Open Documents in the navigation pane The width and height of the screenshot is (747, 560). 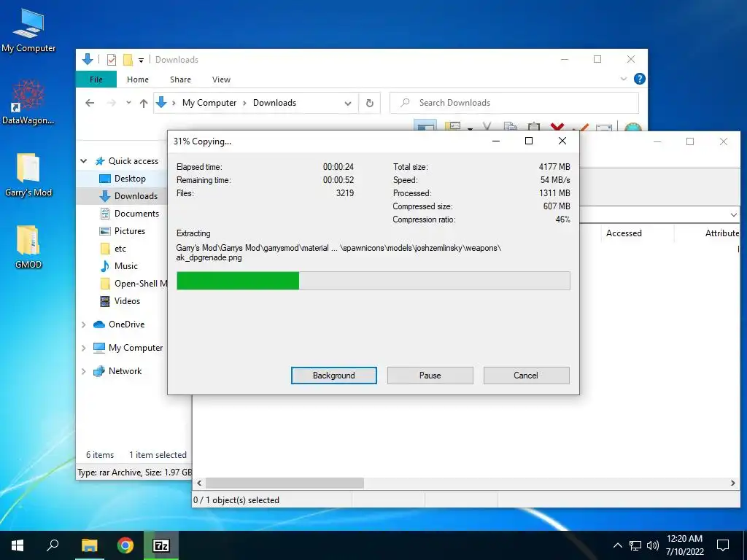click(x=129, y=214)
